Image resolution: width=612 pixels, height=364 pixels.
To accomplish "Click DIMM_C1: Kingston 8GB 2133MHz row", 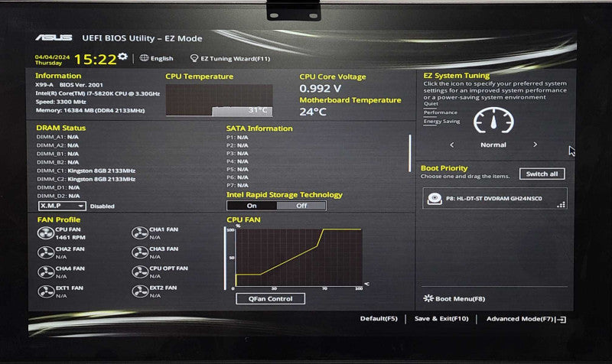I will pyautogui.click(x=86, y=171).
